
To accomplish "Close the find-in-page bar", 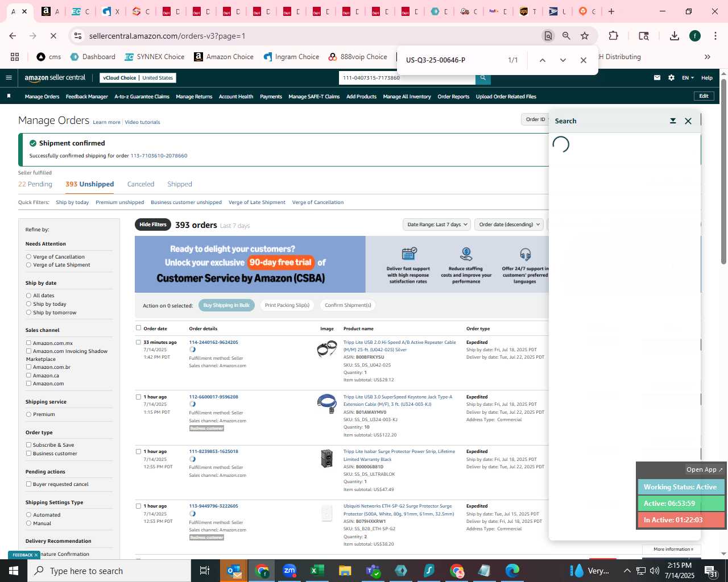I will (584, 60).
